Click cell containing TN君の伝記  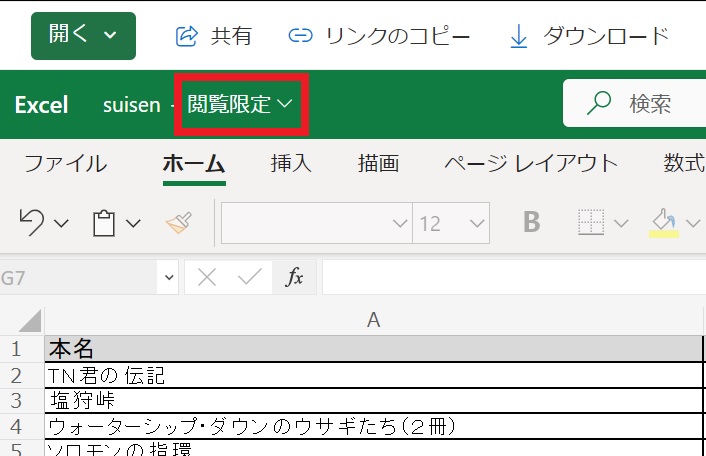[373, 375]
